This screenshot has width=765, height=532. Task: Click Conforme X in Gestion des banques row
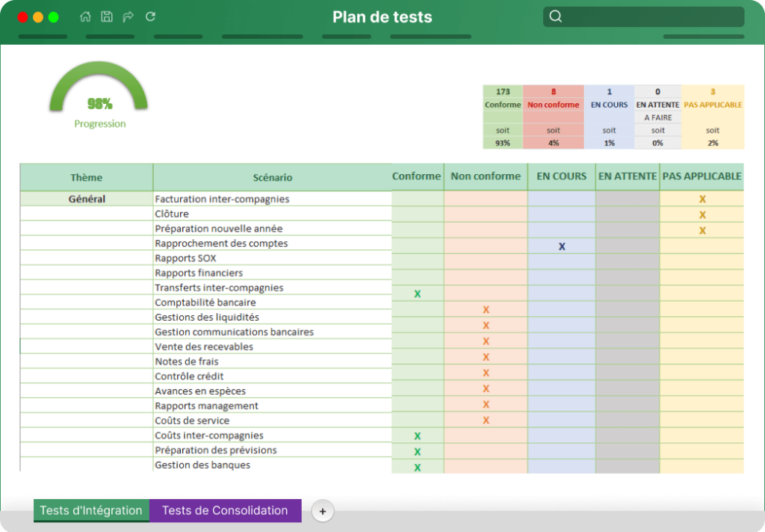coord(417,468)
